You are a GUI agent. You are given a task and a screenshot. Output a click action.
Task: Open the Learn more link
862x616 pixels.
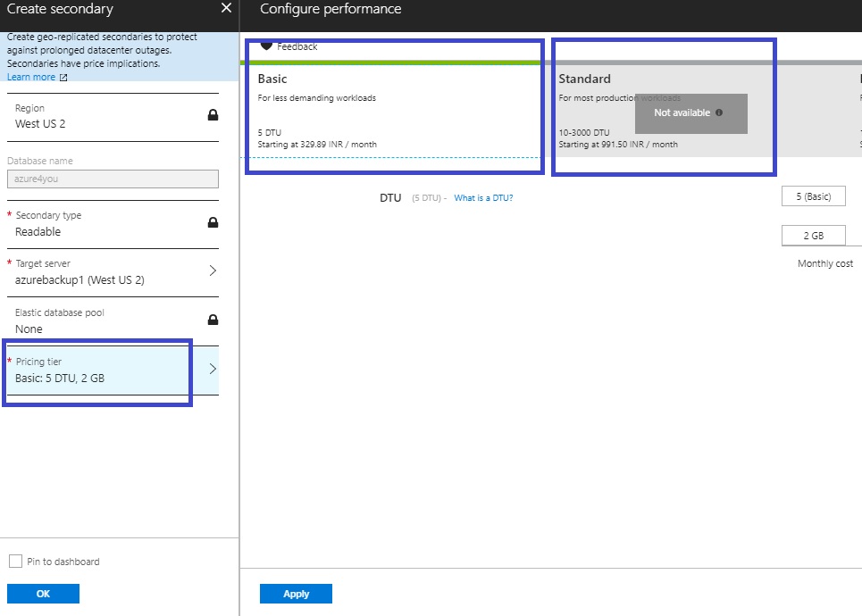point(31,78)
